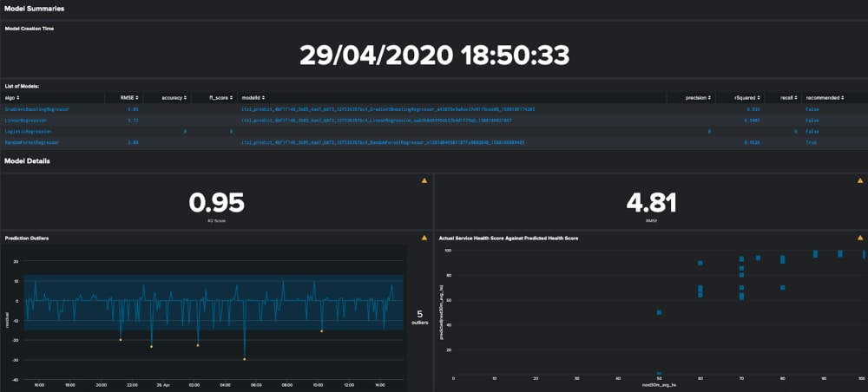Screen dimensions: 868x392
Task: Click warning icon on R2 Score panel
Action: (424, 180)
